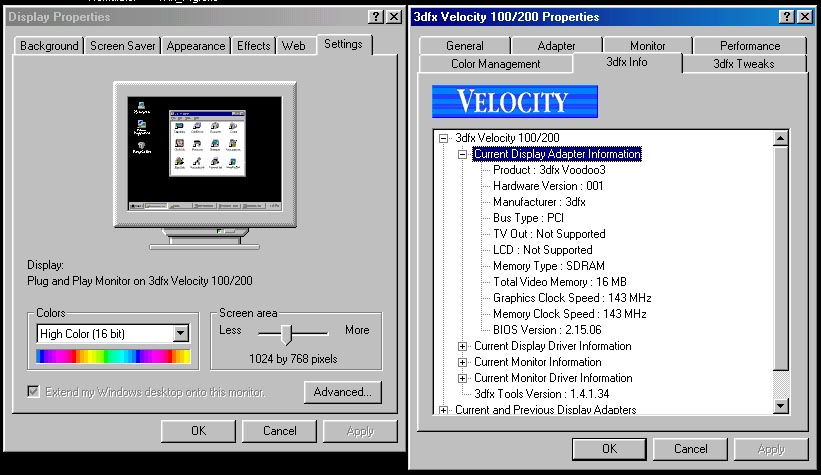
Task: Collapse Current Display Adapter Information node
Action: 462,154
